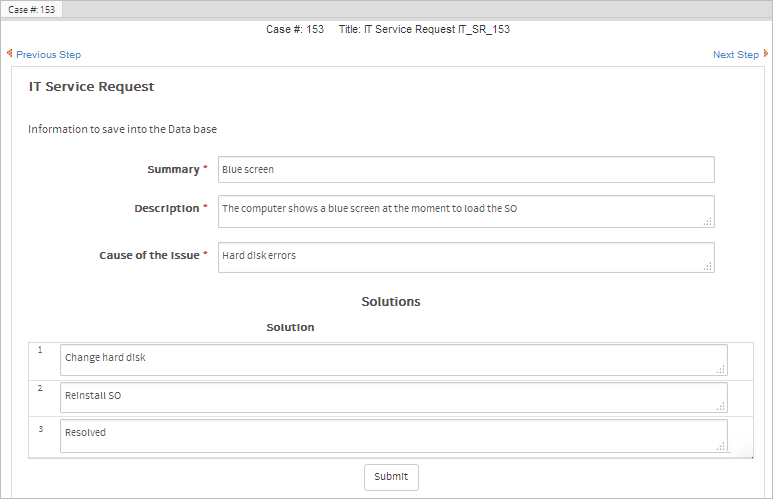The width and height of the screenshot is (773, 499).
Task: Go back via Previous Step link text
Action: 48,55
